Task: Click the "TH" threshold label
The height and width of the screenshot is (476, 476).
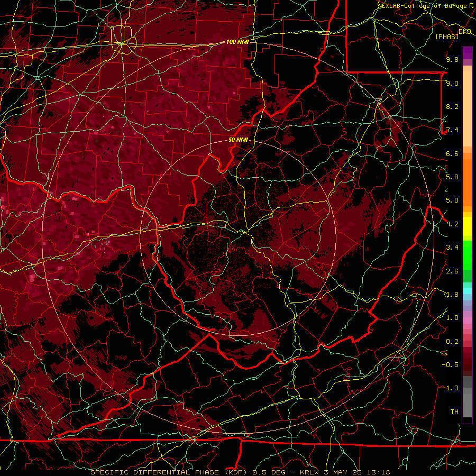Action: point(454,411)
